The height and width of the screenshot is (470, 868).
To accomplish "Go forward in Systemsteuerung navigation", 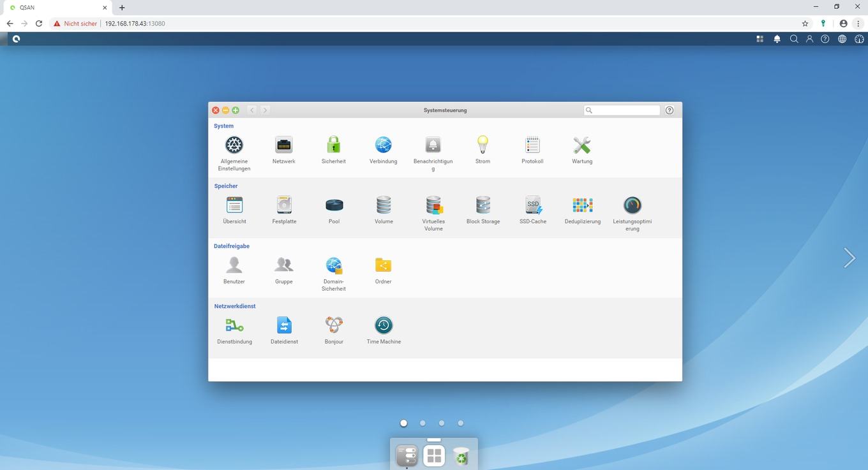I will tap(265, 110).
